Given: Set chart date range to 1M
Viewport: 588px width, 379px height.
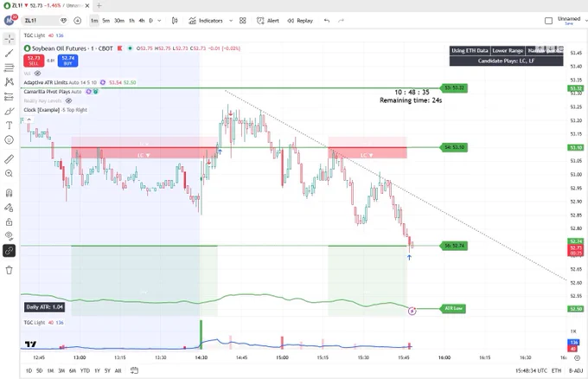Looking at the screenshot, I should point(50,370).
